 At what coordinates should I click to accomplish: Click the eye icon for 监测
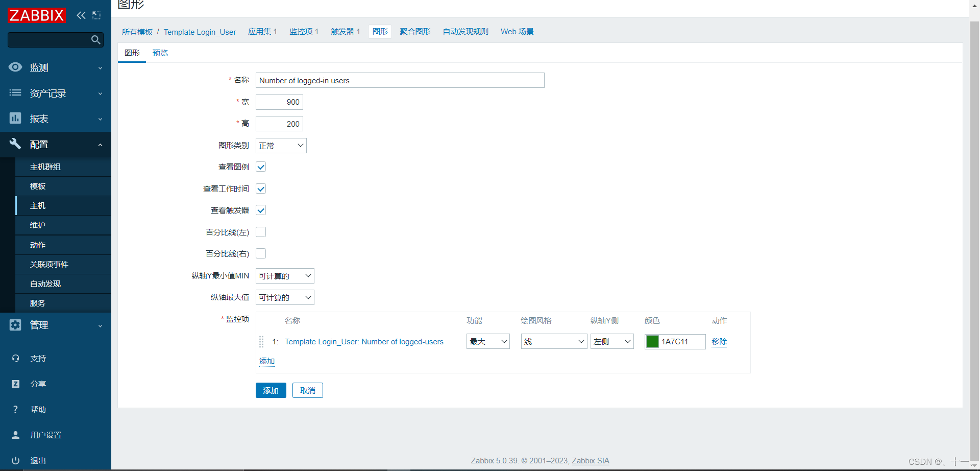(15, 67)
